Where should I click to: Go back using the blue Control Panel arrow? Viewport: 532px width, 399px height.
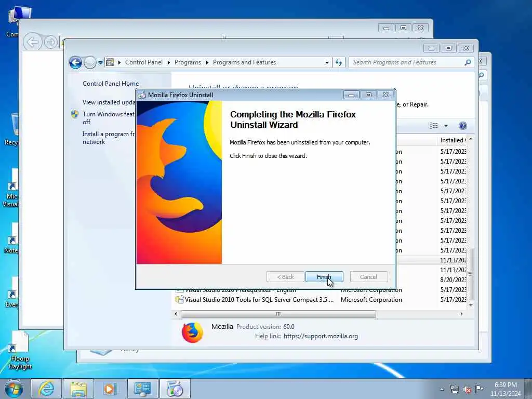pos(75,62)
